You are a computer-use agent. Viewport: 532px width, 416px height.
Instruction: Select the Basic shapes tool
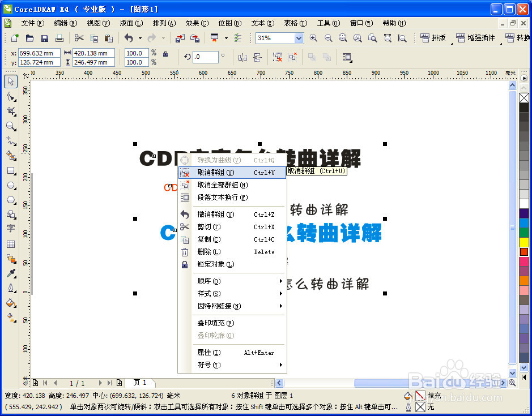click(11, 215)
